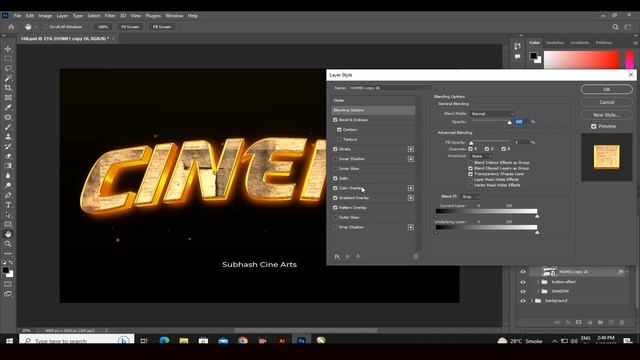Click the delete layer trash icon in the Layers panel

(x=622, y=322)
